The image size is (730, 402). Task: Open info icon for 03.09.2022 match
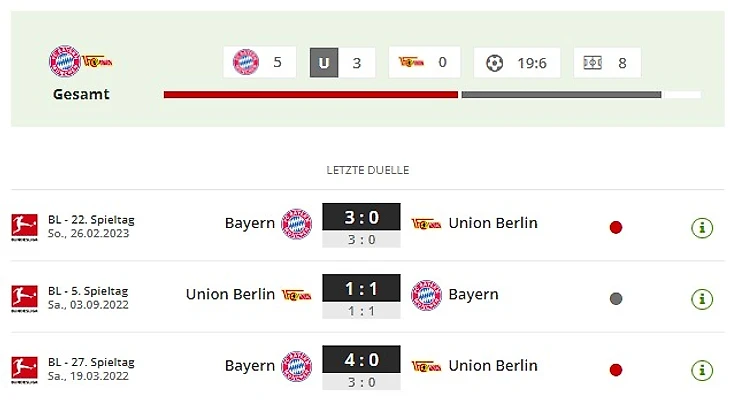tap(702, 298)
